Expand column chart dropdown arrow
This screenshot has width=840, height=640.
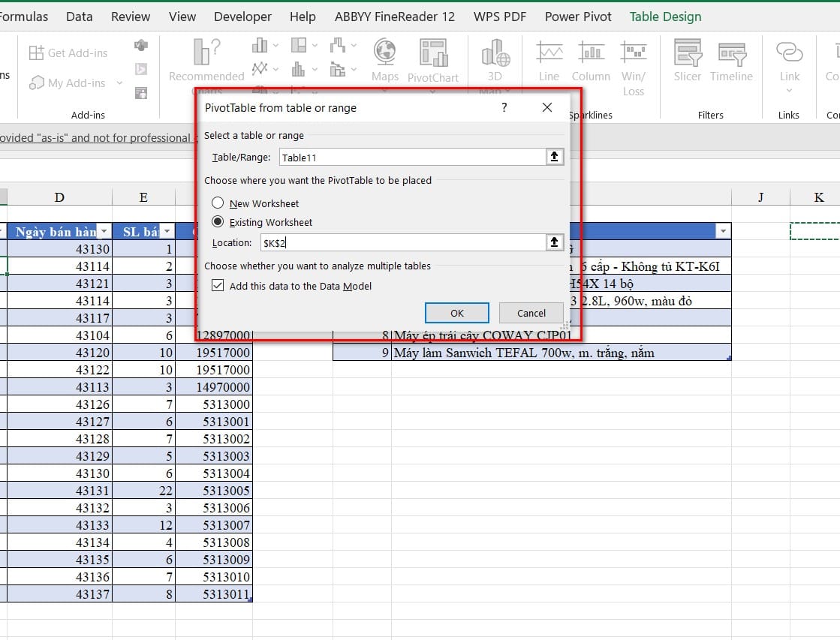point(275,46)
